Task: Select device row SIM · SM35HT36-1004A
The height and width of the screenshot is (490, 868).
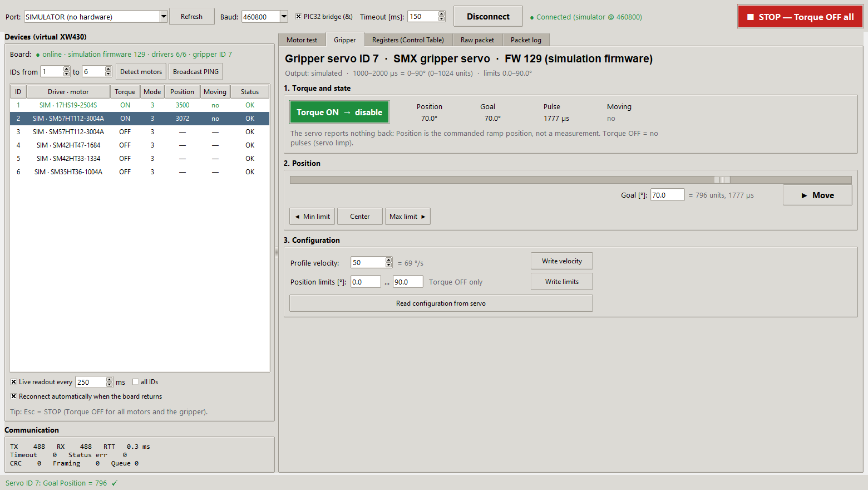Action: tap(139, 172)
